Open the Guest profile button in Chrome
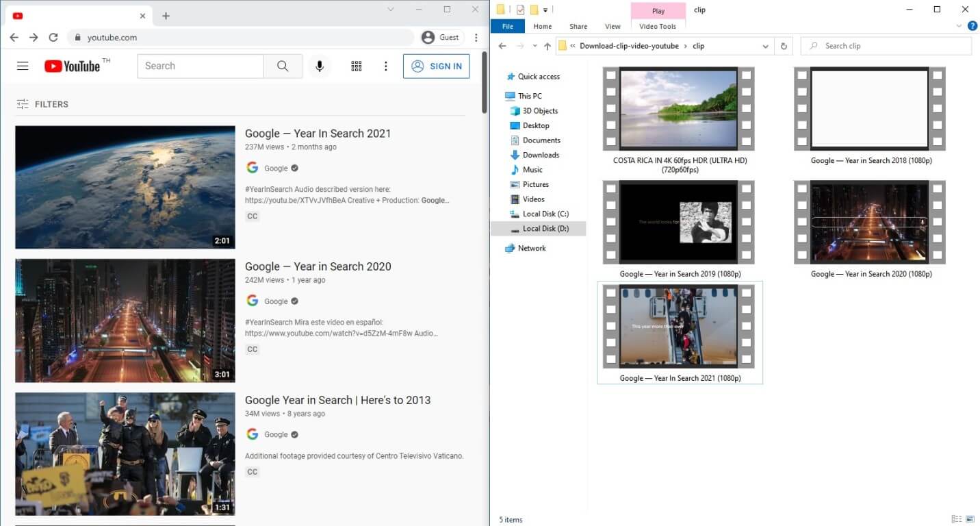The image size is (980, 526). pyautogui.click(x=441, y=38)
